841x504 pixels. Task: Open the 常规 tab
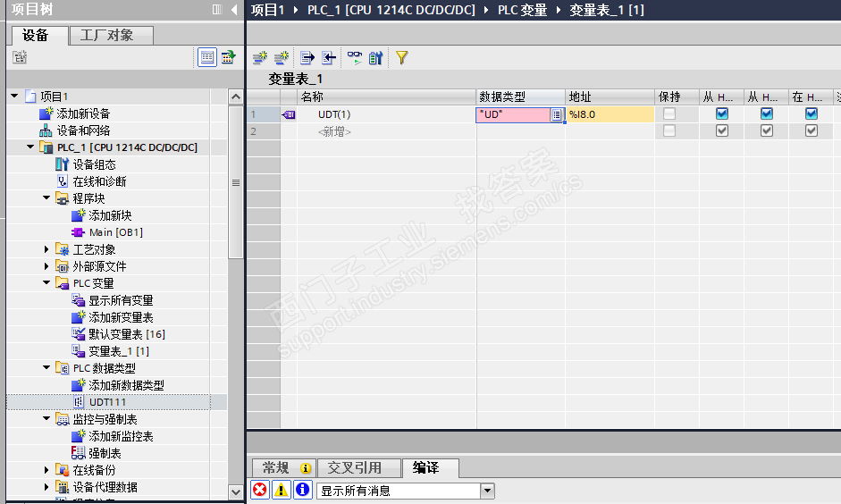(x=284, y=467)
